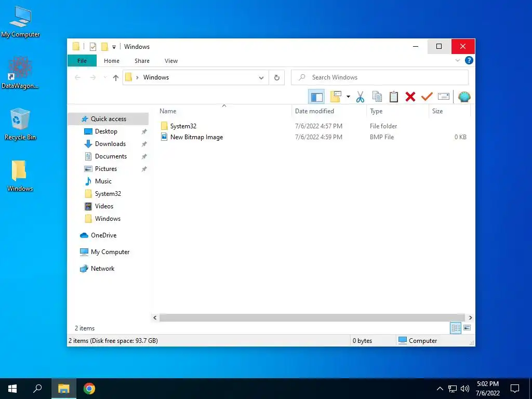Cut selection with the scissors icon
The width and height of the screenshot is (532, 399).
360,97
